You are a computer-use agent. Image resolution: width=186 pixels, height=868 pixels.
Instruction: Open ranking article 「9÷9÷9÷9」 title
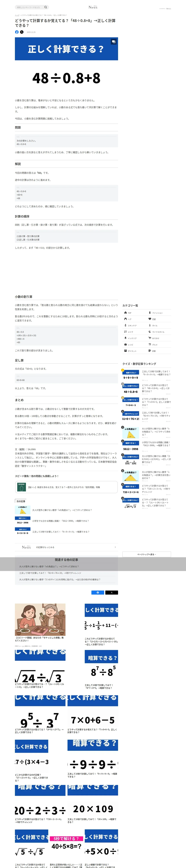pos(156,373)
